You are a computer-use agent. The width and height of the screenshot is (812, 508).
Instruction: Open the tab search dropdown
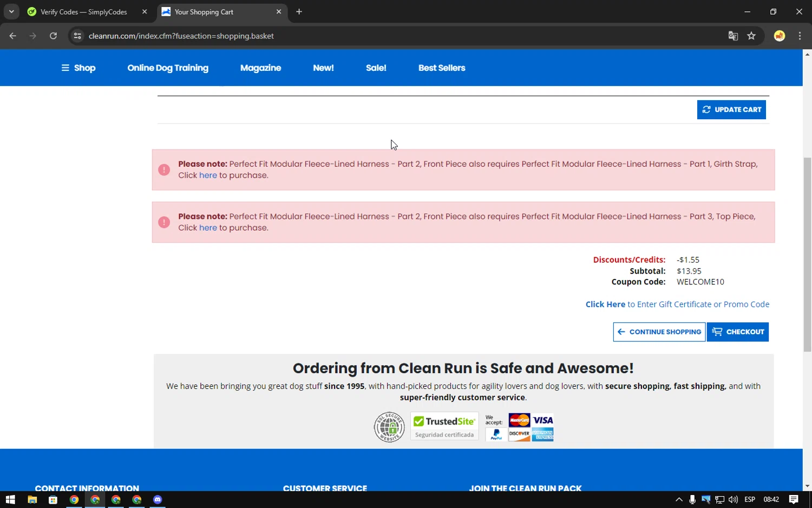tap(11, 12)
